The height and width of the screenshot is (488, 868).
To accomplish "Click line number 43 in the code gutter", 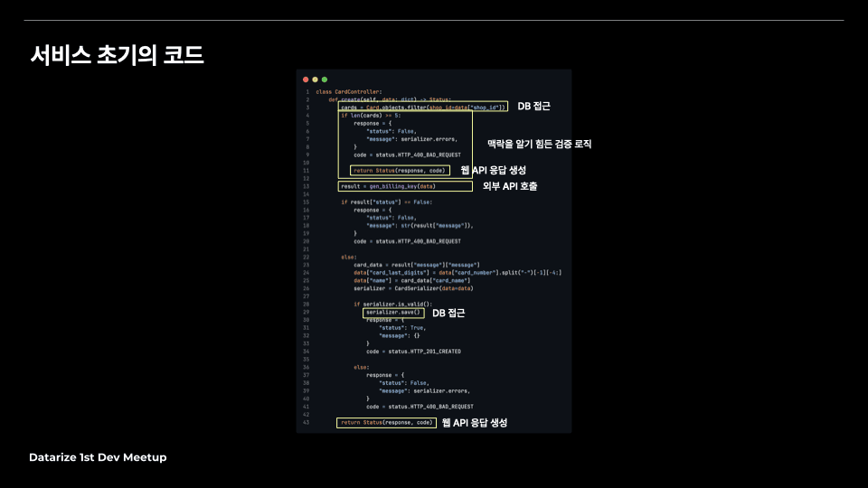I will tap(307, 423).
